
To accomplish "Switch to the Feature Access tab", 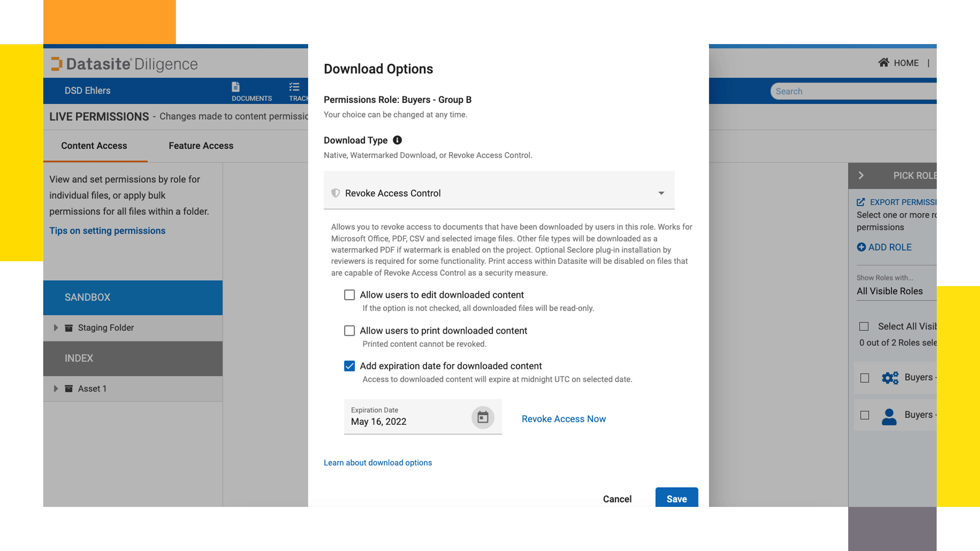I will coord(201,145).
